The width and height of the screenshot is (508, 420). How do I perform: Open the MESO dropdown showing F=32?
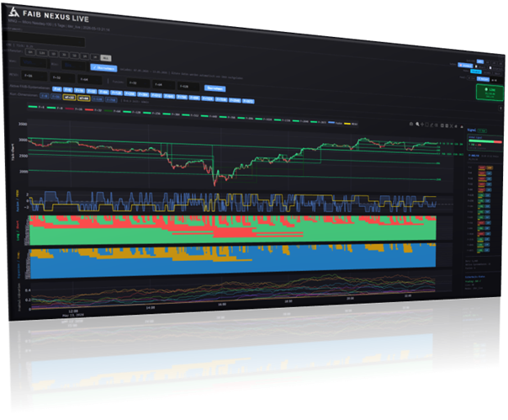tap(62, 77)
